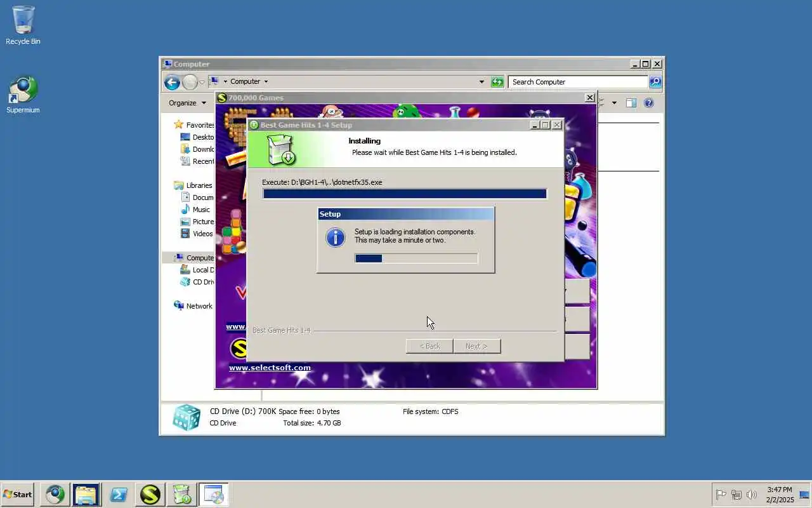Open the Recycle Bin desktop icon

coord(23,25)
